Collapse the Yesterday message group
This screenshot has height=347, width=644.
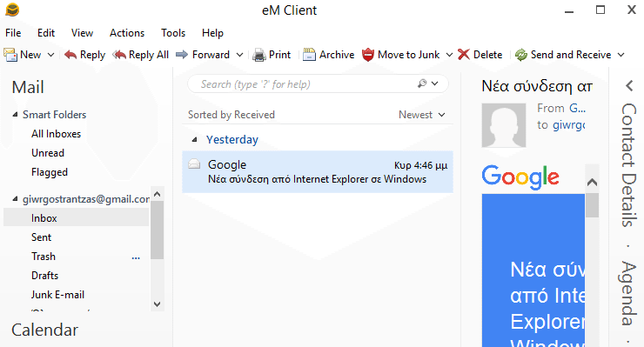click(x=195, y=140)
